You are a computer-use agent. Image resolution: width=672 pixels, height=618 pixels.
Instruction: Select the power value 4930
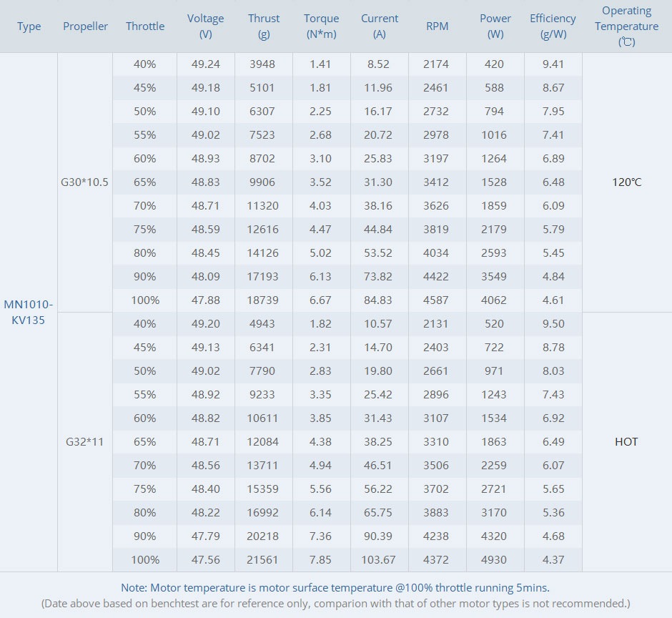click(494, 560)
